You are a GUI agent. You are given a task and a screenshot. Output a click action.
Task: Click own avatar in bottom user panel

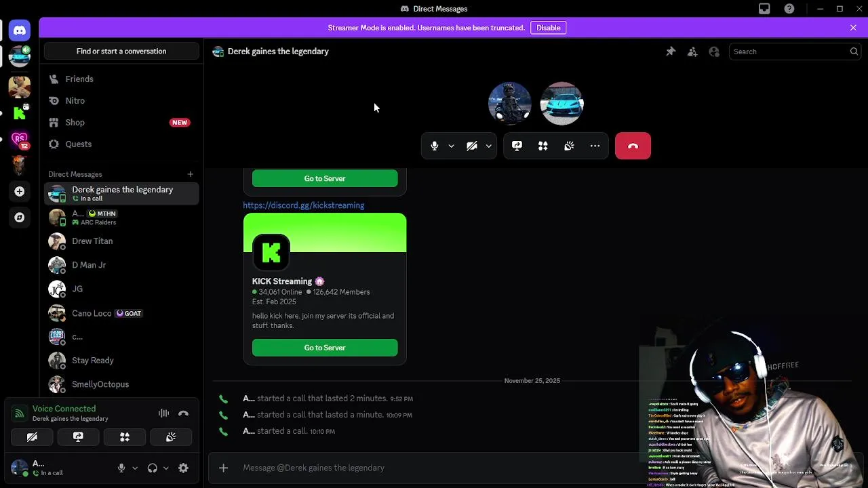coord(20,468)
